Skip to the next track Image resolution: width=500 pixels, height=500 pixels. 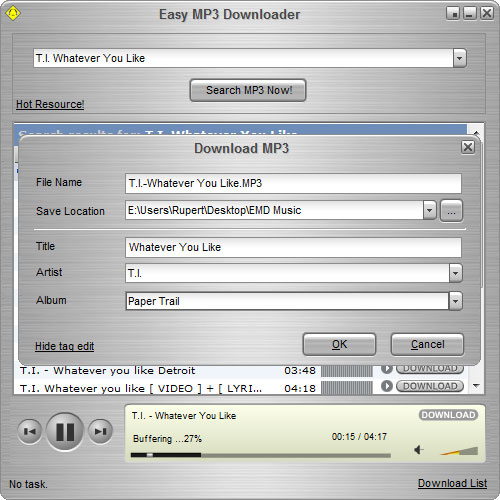tap(100, 432)
